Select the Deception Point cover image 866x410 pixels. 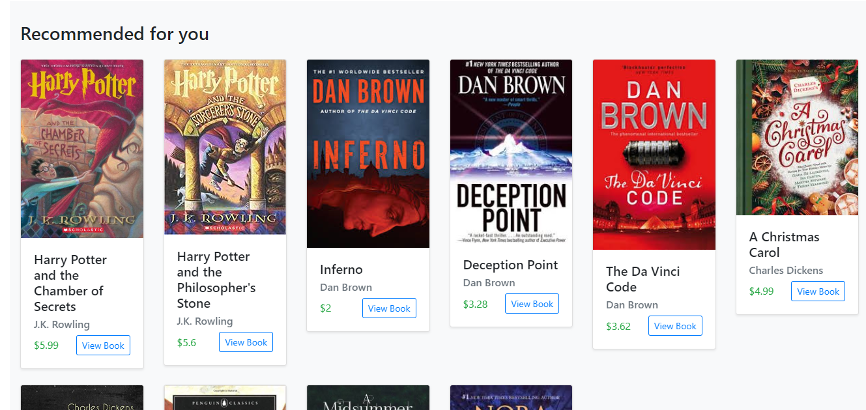[x=511, y=151]
